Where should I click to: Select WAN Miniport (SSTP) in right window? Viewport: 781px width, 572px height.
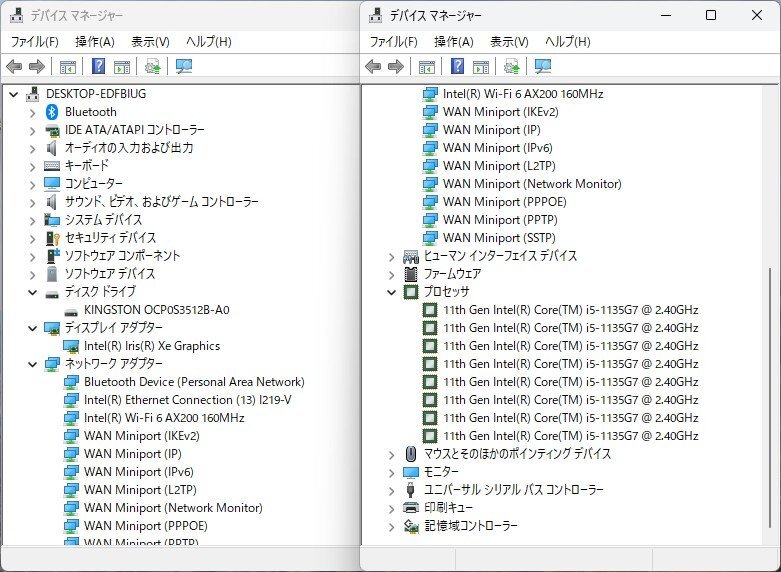tap(499, 238)
